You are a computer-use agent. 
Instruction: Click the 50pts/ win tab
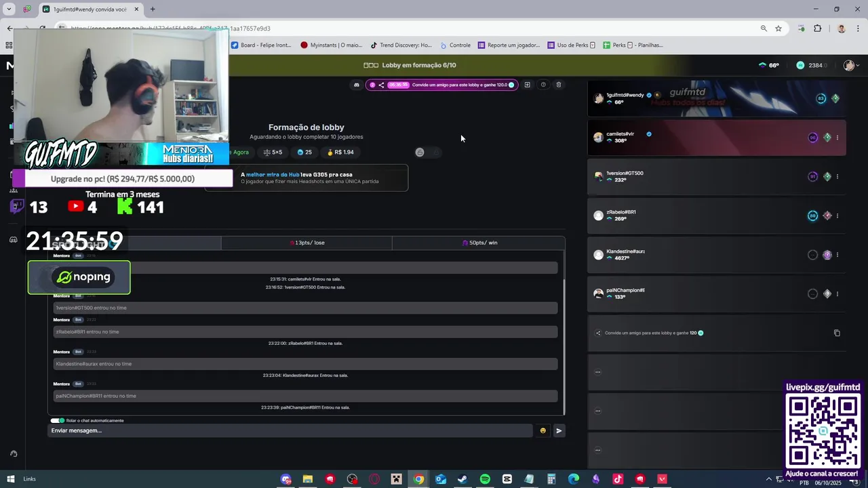click(479, 243)
